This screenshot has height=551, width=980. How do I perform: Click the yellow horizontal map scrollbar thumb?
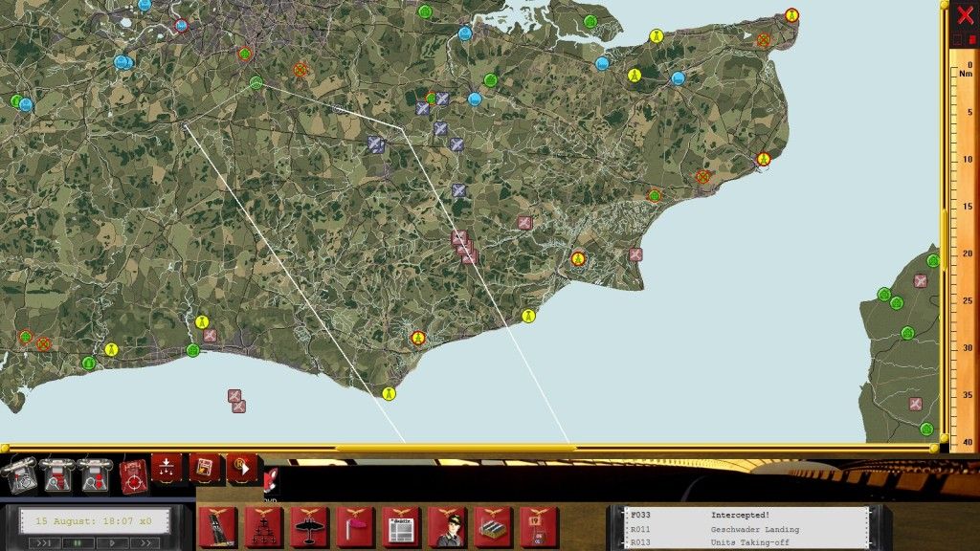[455, 448]
